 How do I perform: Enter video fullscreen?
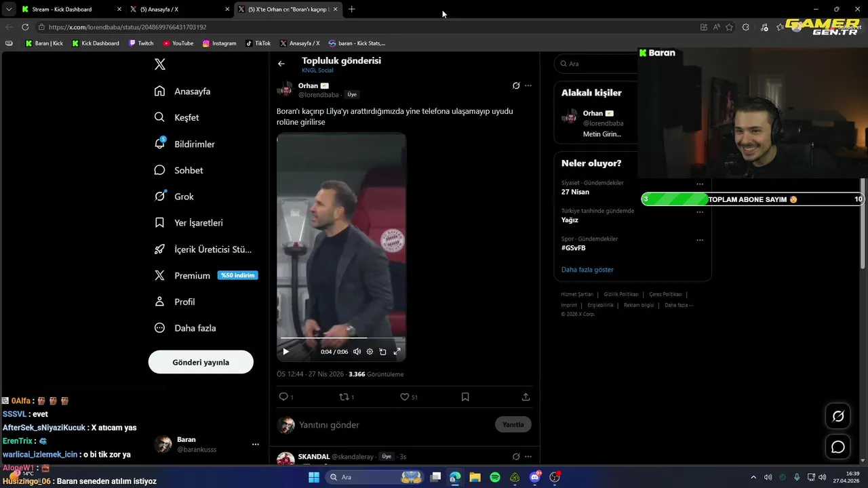coord(397,351)
